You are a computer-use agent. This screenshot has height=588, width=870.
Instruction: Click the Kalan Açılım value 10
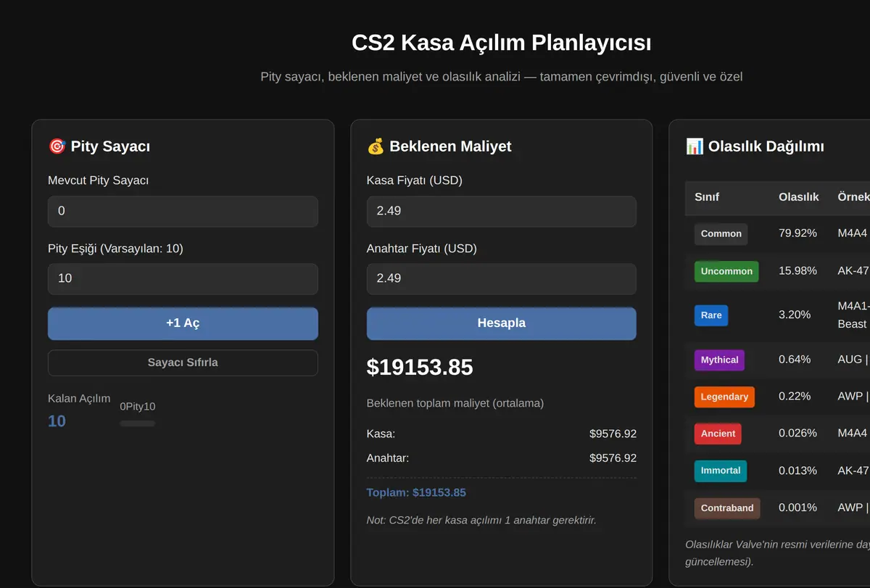tap(57, 421)
